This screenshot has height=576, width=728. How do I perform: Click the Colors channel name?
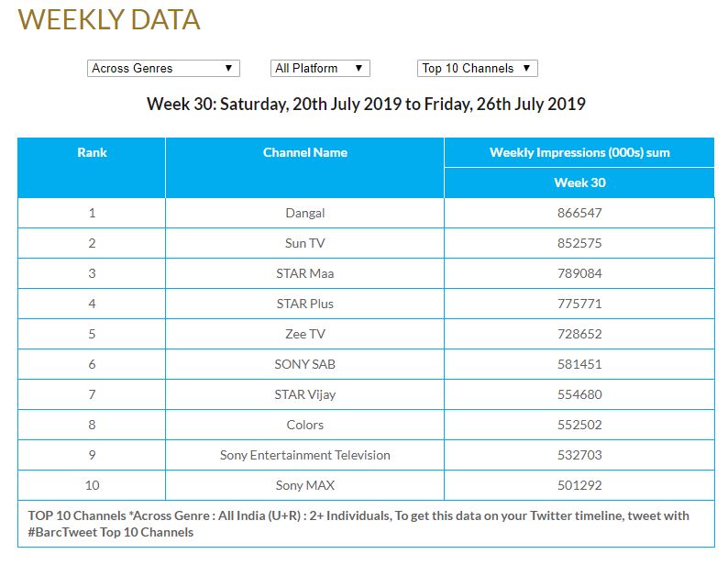[304, 425]
